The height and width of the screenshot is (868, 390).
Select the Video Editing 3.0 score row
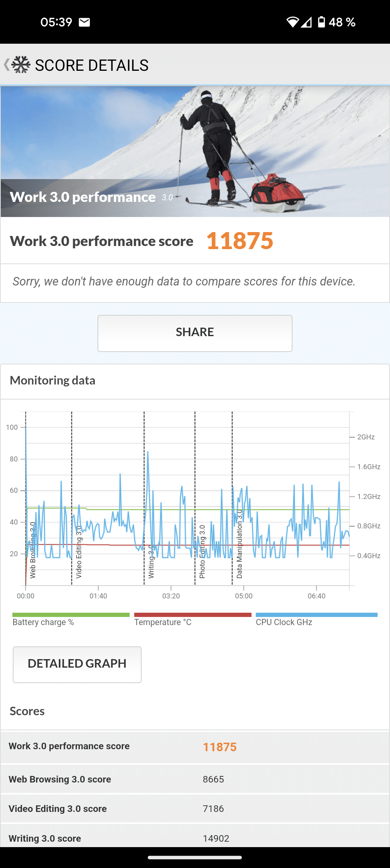click(195, 808)
